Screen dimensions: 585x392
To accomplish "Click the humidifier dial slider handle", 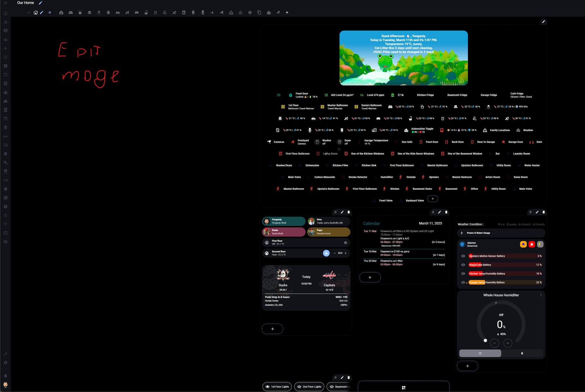I will coord(485,341).
